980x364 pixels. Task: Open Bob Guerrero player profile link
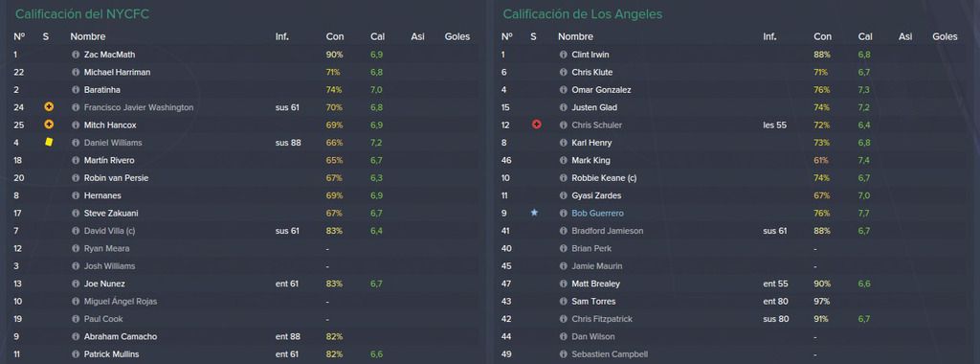click(x=597, y=214)
